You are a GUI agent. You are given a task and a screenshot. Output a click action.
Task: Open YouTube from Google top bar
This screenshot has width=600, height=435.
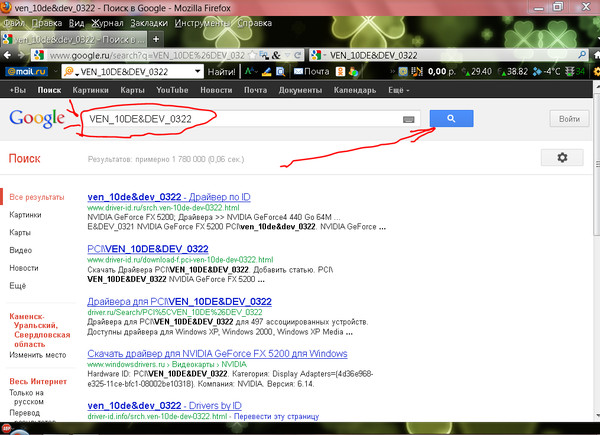172,90
